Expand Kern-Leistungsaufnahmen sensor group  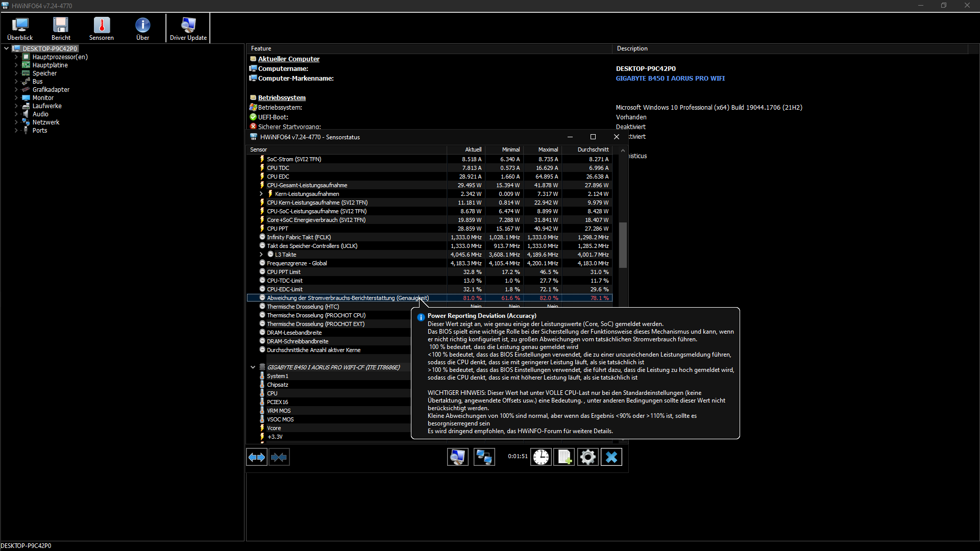coord(261,194)
